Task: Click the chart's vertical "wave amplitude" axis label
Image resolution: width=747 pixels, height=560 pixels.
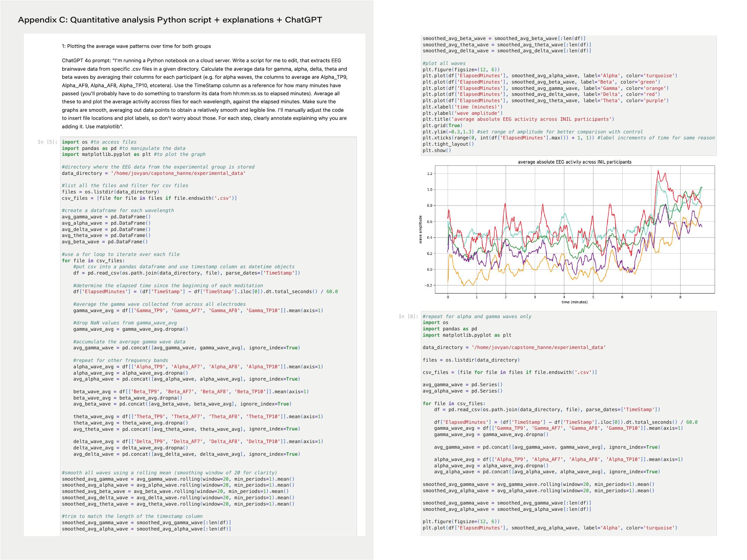Action: pyautogui.click(x=420, y=230)
